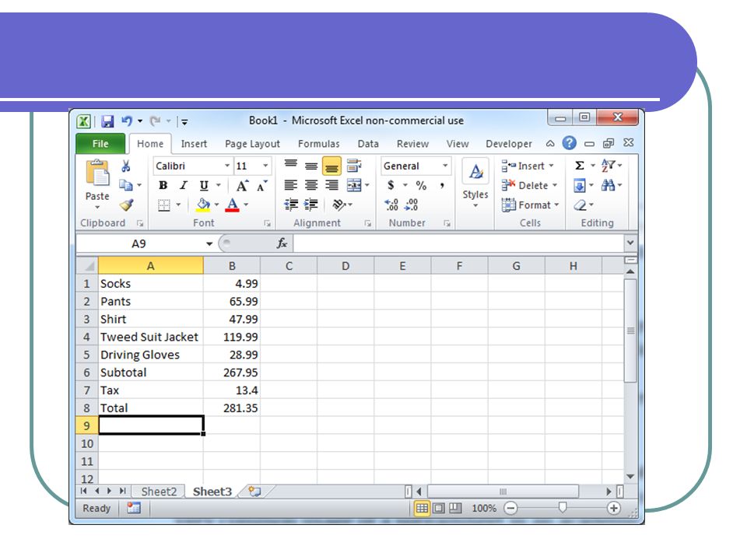Image resolution: width=747 pixels, height=560 pixels.
Task: Click the Copy icon
Action: coord(126,185)
